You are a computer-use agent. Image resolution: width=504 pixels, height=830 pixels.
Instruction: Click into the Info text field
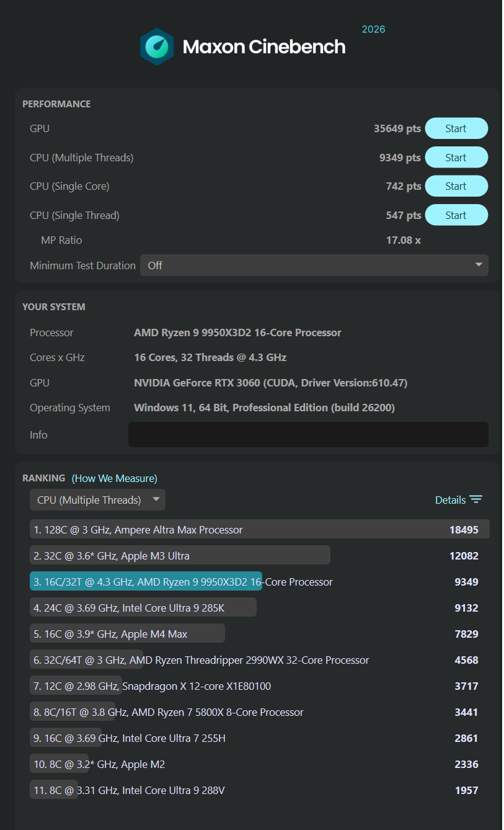coord(308,435)
